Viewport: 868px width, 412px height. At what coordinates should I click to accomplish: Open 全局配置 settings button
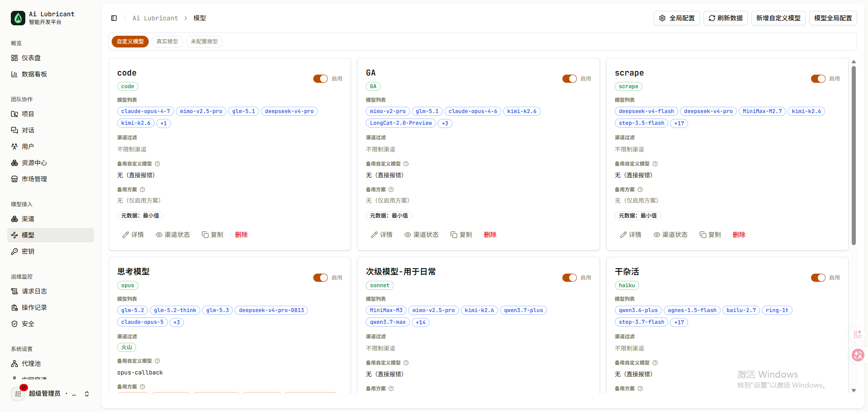pos(677,18)
